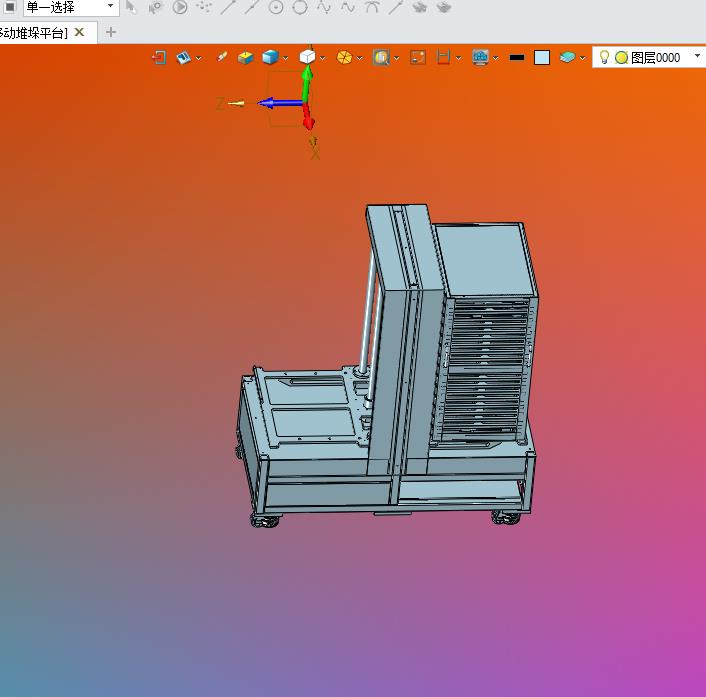Click the first greyed surface icon

(420, 7)
